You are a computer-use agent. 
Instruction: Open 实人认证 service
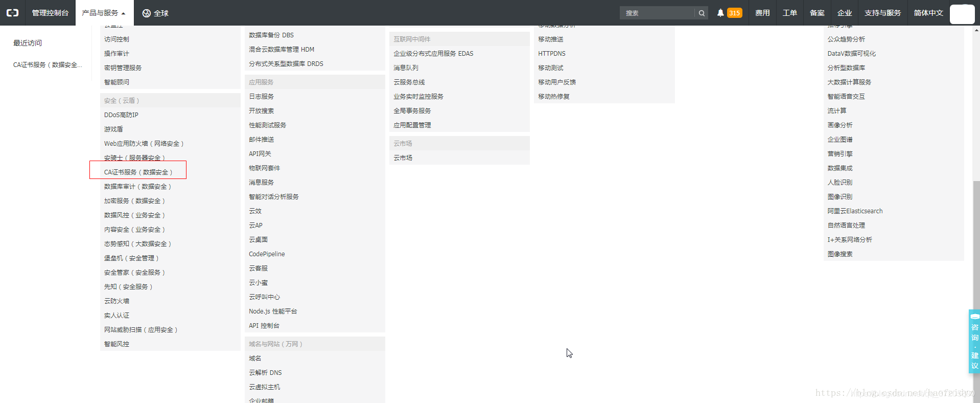(x=116, y=316)
